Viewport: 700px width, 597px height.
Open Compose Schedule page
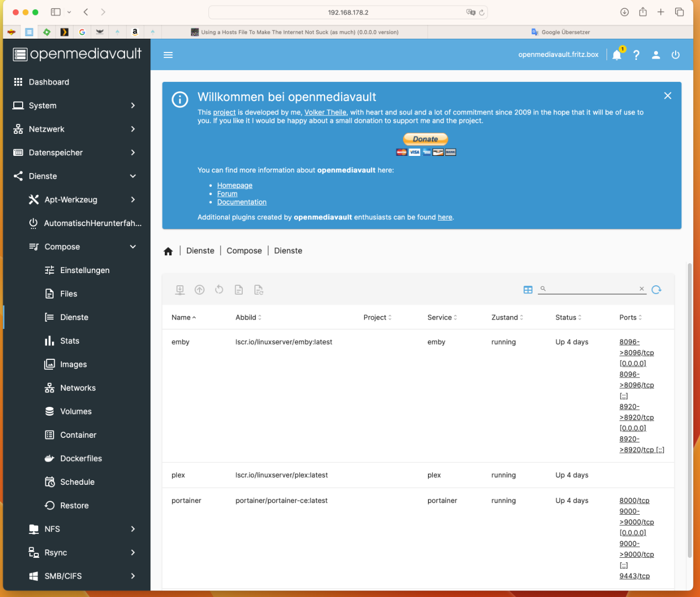tap(77, 482)
